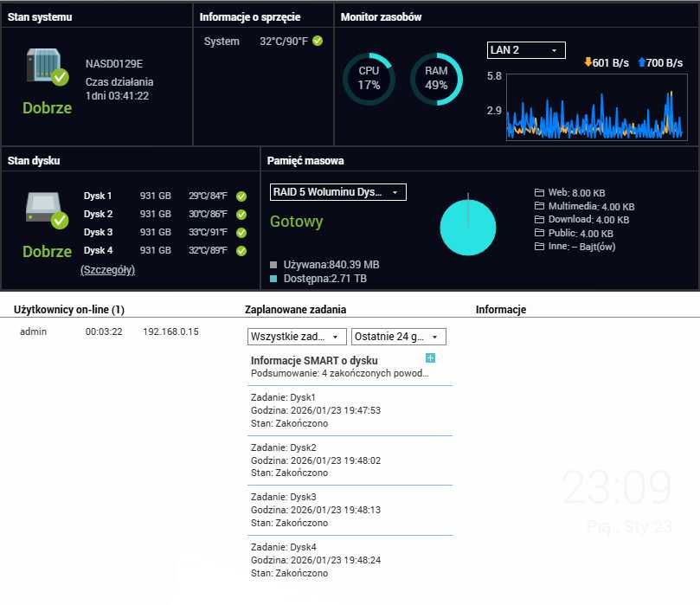This screenshot has height=605, width=700.
Task: Click the NAS device icon in Stan systemu
Action: [x=47, y=67]
